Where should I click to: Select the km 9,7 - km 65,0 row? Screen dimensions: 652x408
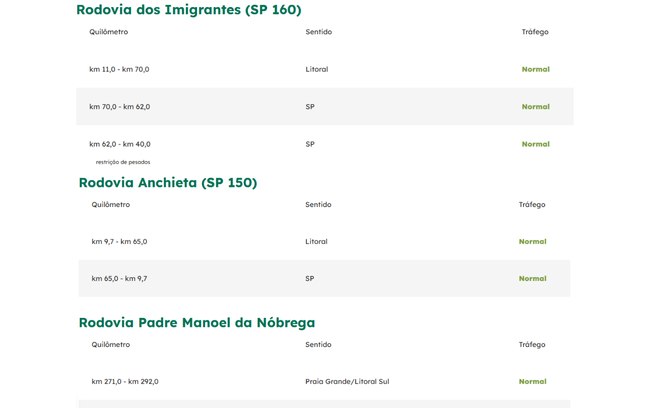(119, 241)
